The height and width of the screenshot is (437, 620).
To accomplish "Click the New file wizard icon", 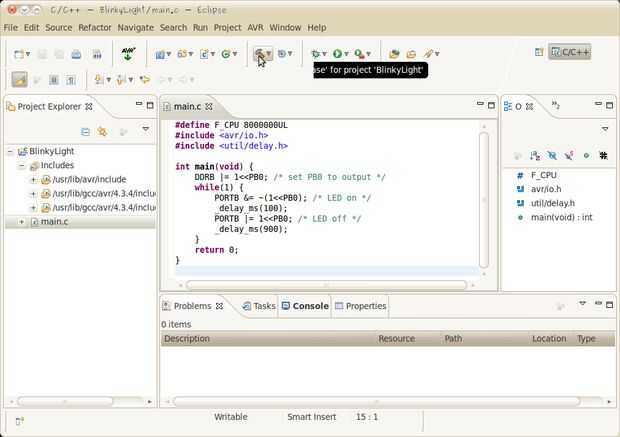I will tap(20, 53).
